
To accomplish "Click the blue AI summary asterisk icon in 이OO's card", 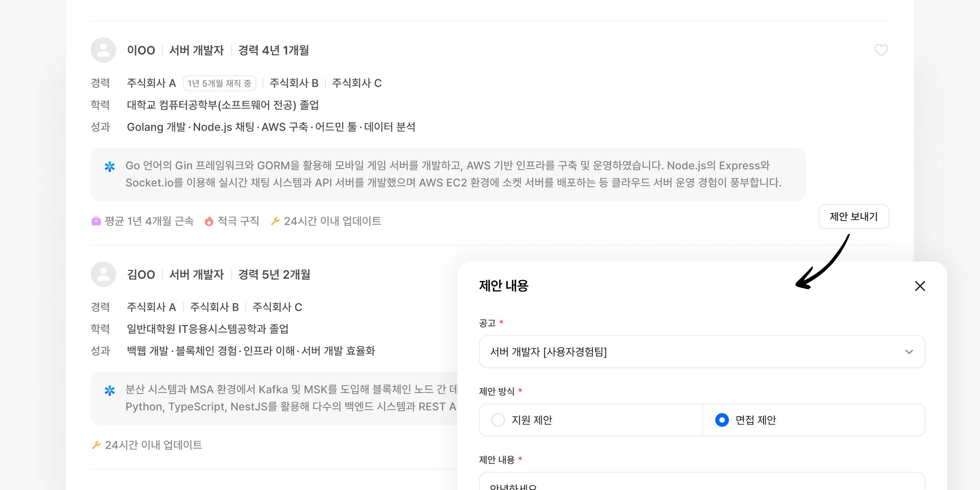I will point(109,167).
